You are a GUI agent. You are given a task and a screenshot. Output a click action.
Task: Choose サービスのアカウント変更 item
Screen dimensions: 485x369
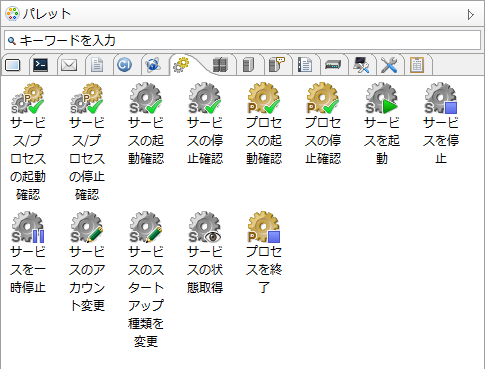pyautogui.click(x=87, y=262)
